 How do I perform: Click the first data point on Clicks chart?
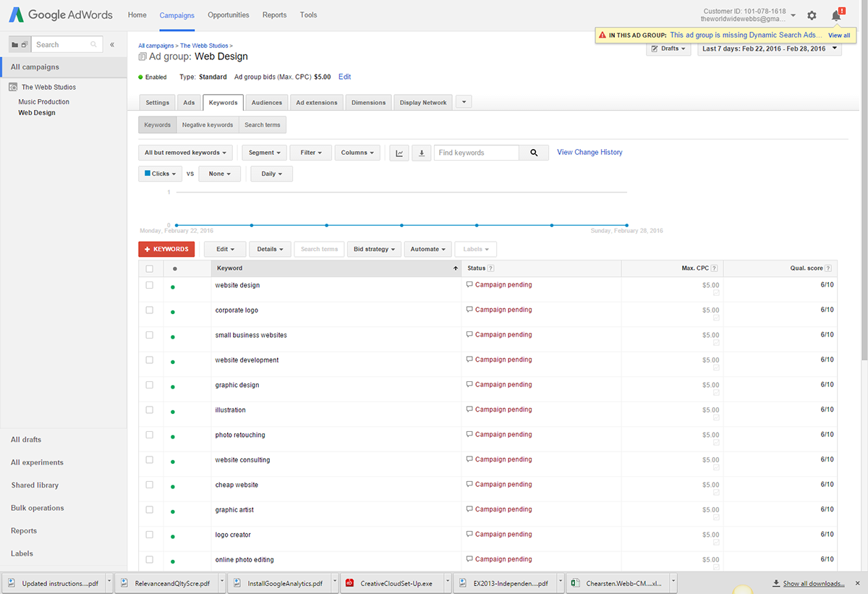click(x=176, y=225)
